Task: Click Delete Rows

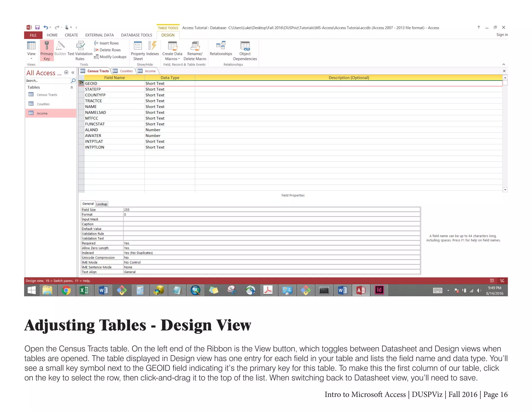Action: point(108,50)
